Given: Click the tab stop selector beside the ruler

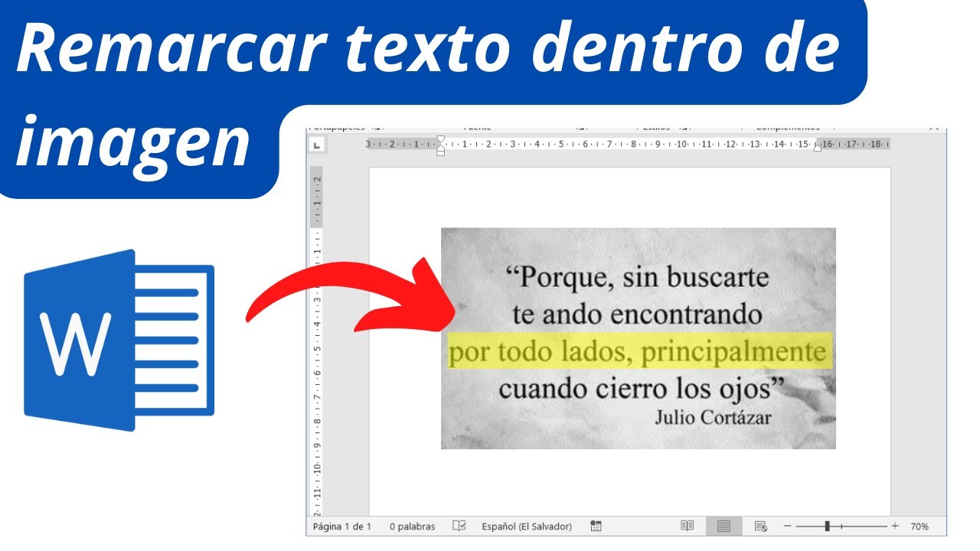Looking at the screenshot, I should tap(317, 145).
